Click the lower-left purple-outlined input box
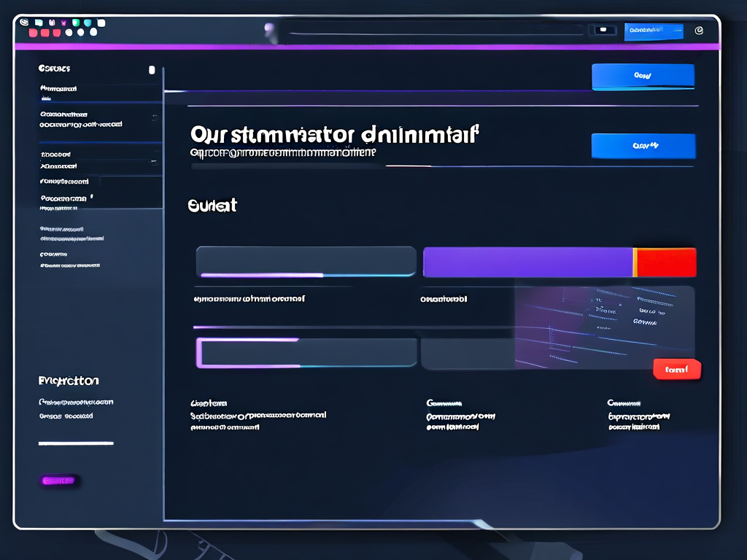747x560 pixels. click(x=306, y=353)
